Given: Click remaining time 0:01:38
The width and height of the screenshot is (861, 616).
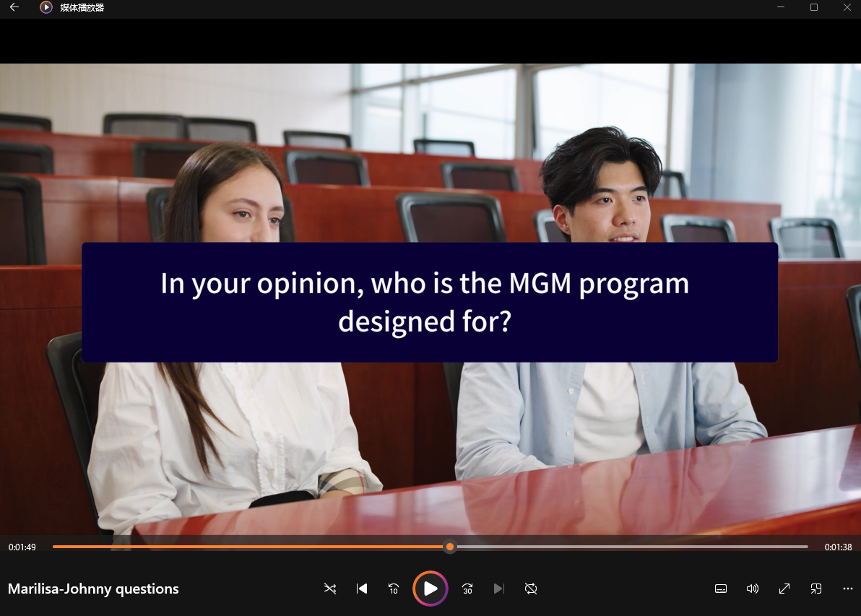Looking at the screenshot, I should click(x=838, y=547).
